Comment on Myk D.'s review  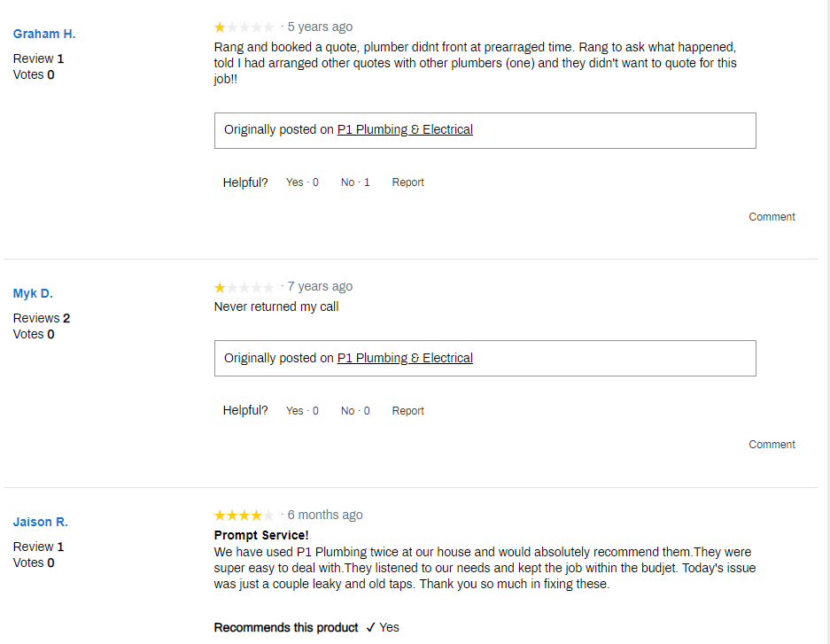(x=771, y=444)
